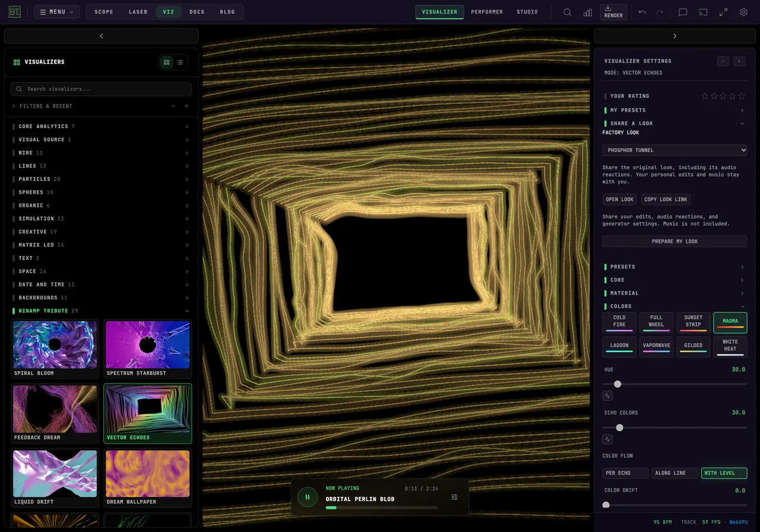Screen dimensions: 760x532
Task: Rate with the first star
Action: point(705,96)
